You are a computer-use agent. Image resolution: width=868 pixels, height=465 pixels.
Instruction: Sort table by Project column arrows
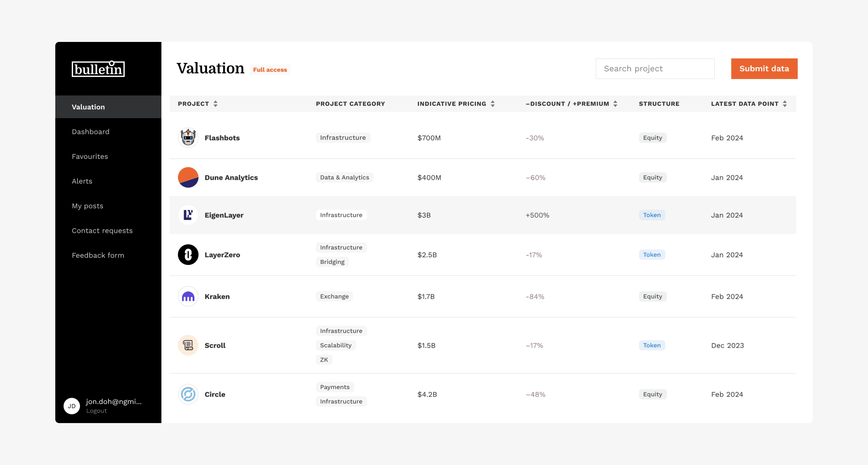pyautogui.click(x=216, y=104)
